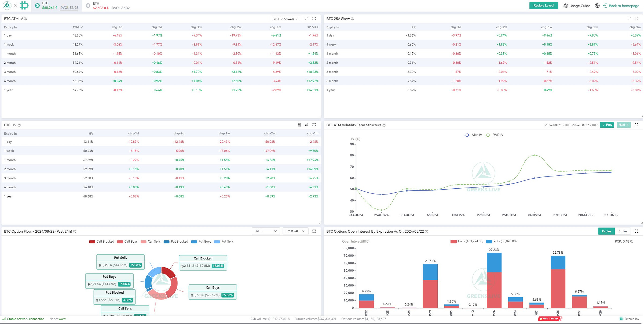
Task: Toggle Puts series in Open Interest legend
Action: tap(501, 241)
